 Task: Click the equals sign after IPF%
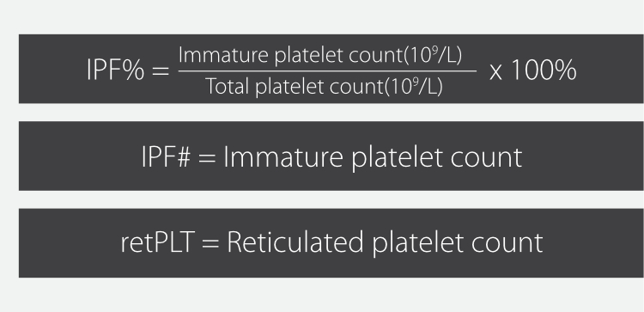click(x=161, y=71)
